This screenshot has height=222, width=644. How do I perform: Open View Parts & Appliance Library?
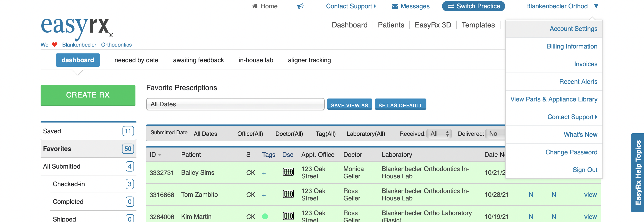pyautogui.click(x=554, y=99)
